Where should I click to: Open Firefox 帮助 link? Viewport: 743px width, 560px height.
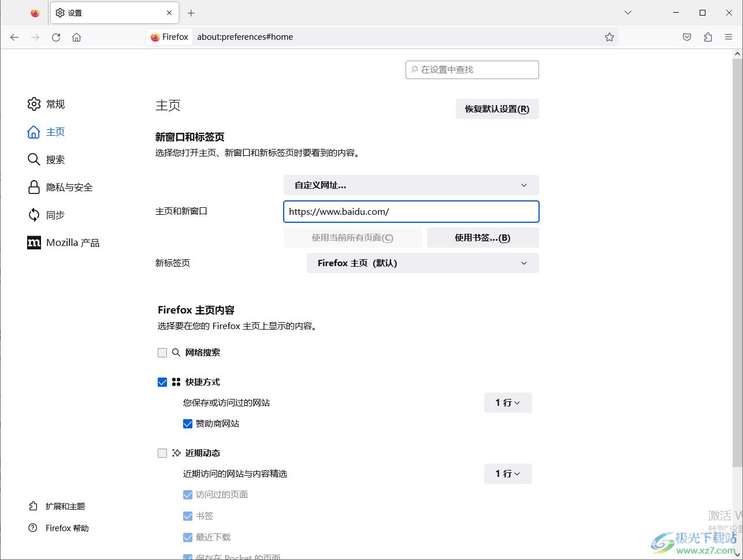tap(59, 528)
